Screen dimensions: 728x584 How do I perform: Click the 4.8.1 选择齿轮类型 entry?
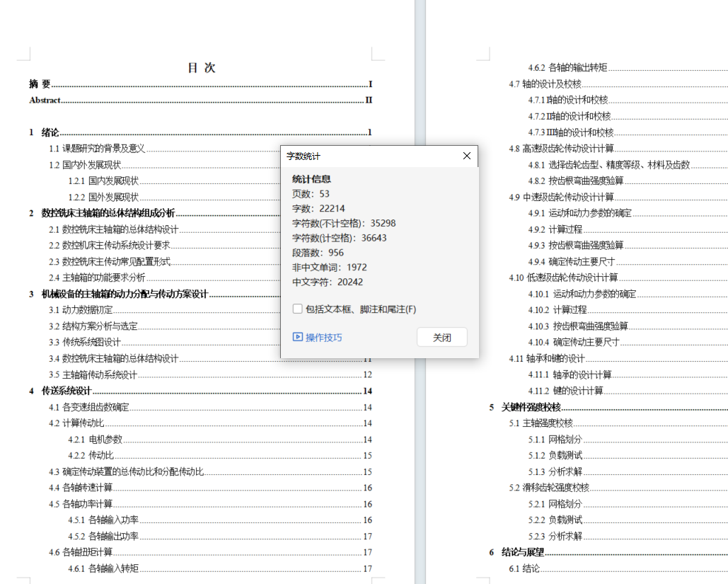point(628,165)
